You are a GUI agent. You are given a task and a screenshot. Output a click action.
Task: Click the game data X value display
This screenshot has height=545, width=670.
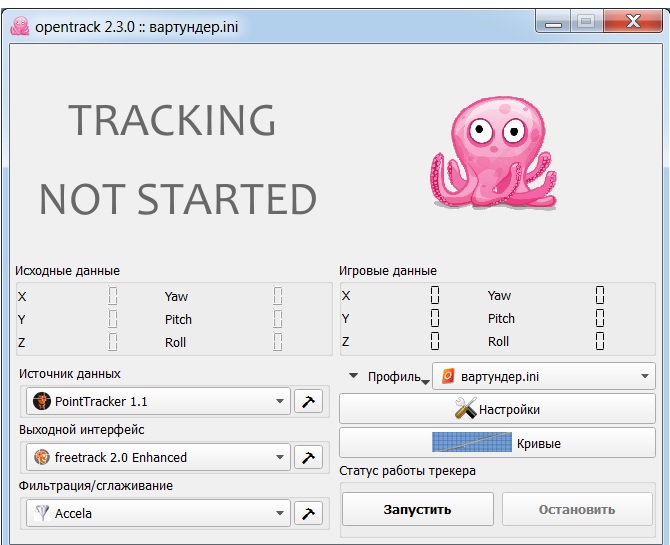[x=435, y=295]
